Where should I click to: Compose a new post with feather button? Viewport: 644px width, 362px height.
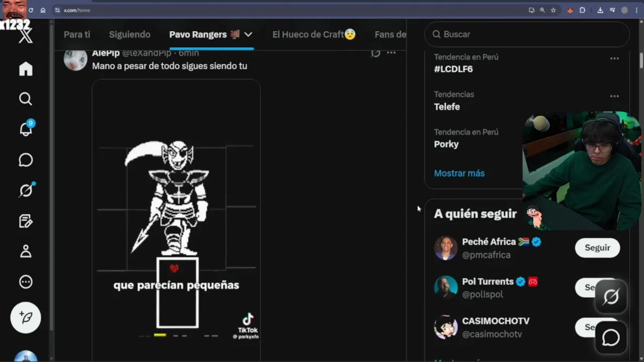point(26,318)
